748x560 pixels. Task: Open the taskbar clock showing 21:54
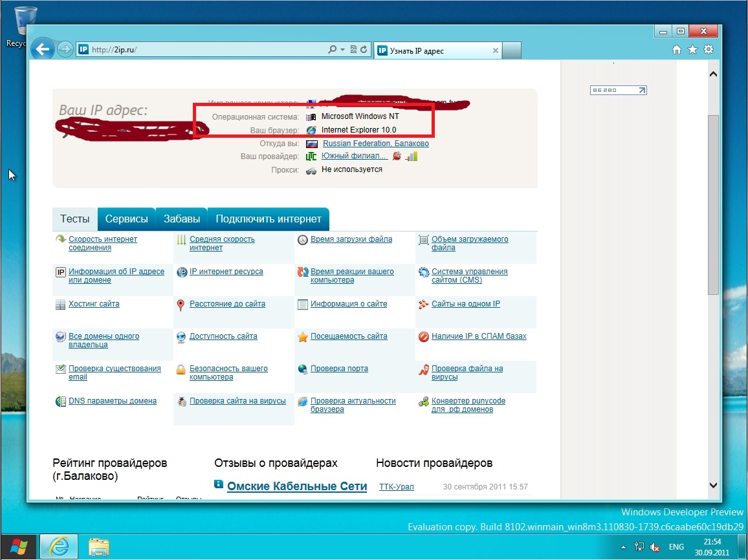tap(712, 547)
